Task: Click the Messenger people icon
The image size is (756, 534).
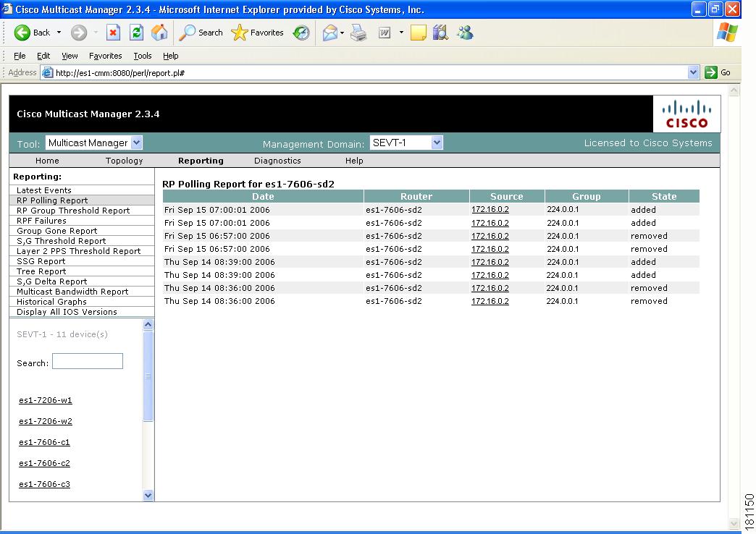Action: click(466, 33)
